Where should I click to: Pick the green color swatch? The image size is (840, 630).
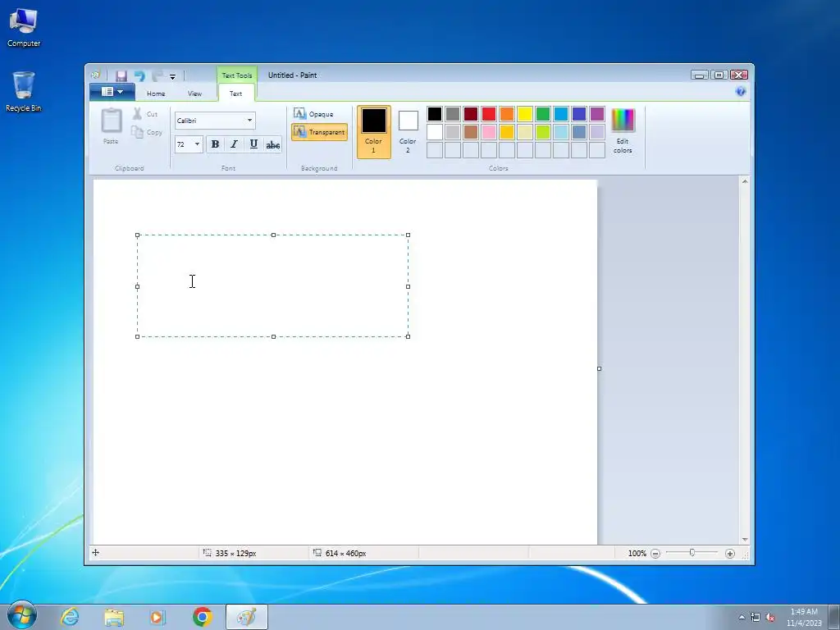tap(543, 113)
